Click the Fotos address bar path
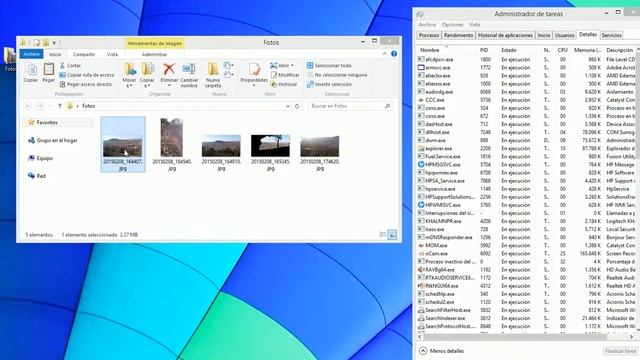Screen dimensions: 640x360 tap(89, 106)
